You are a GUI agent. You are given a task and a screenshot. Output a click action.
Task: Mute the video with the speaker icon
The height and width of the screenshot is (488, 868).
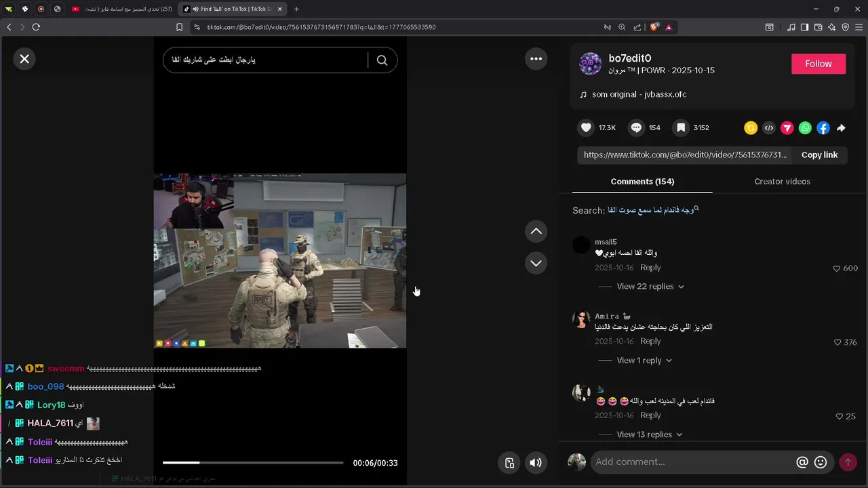click(536, 463)
